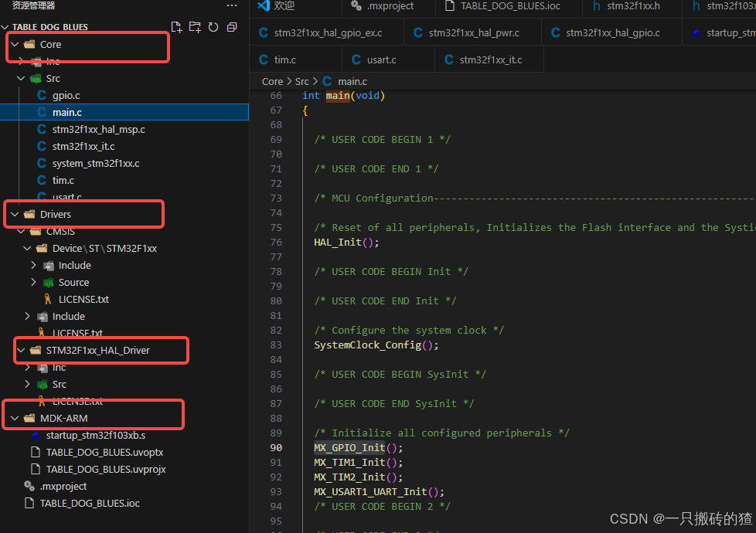Open .mxproject in the explorer tree
The width and height of the screenshot is (756, 533).
(63, 486)
